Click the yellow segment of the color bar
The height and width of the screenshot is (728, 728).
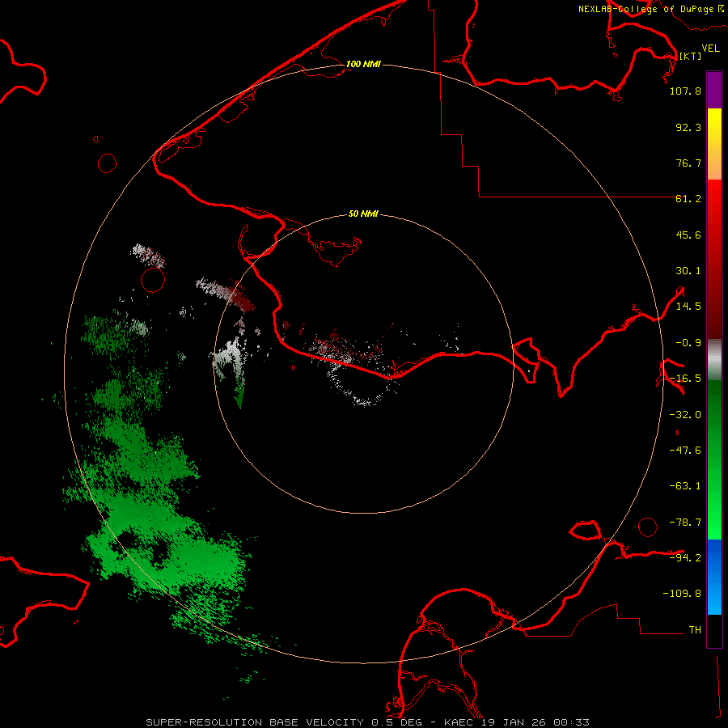(x=714, y=125)
